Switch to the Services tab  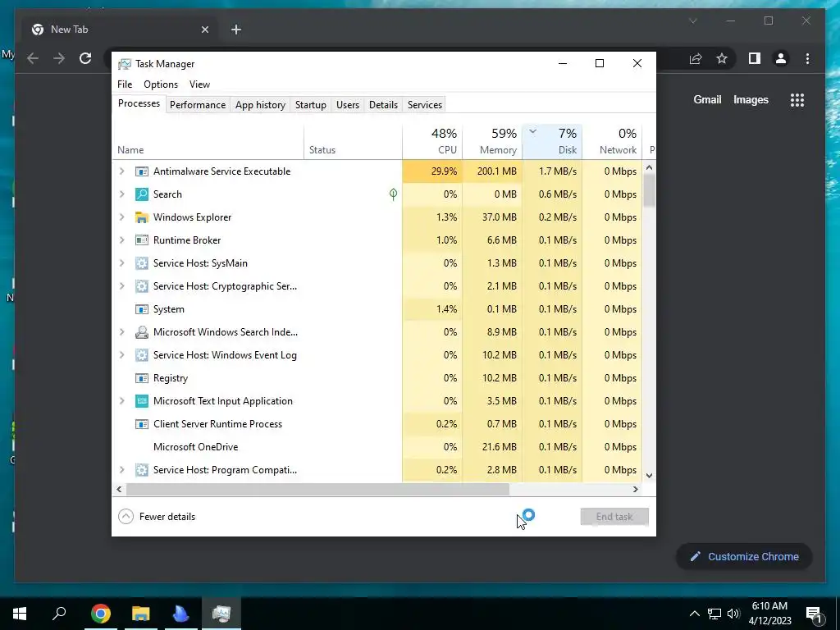coord(425,105)
